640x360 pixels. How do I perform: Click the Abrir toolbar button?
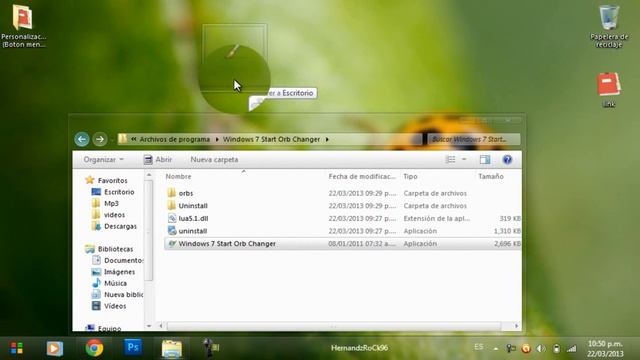click(158, 160)
